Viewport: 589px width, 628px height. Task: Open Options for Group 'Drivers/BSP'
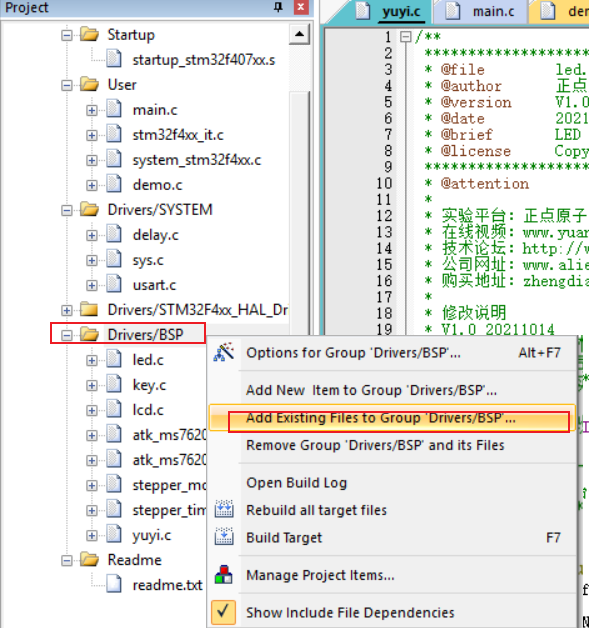click(x=392, y=352)
